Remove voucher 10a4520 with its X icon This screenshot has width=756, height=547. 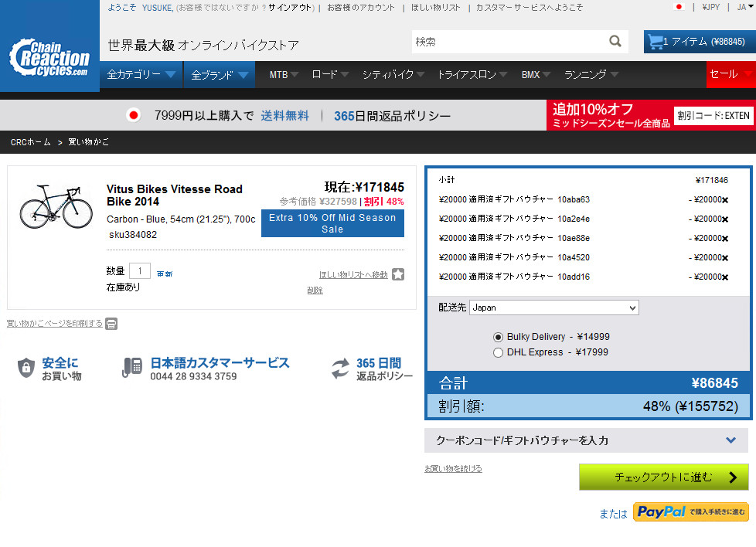725,258
